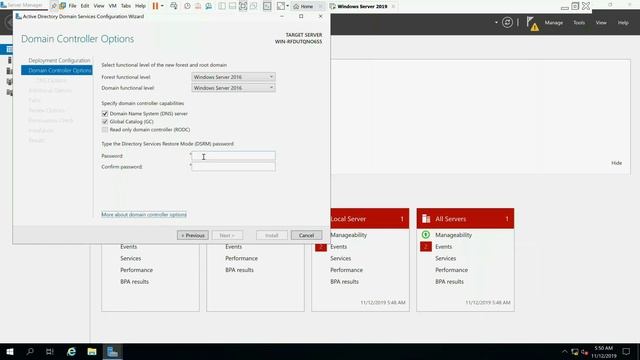Open the Domain functional level dropdown

[233, 88]
